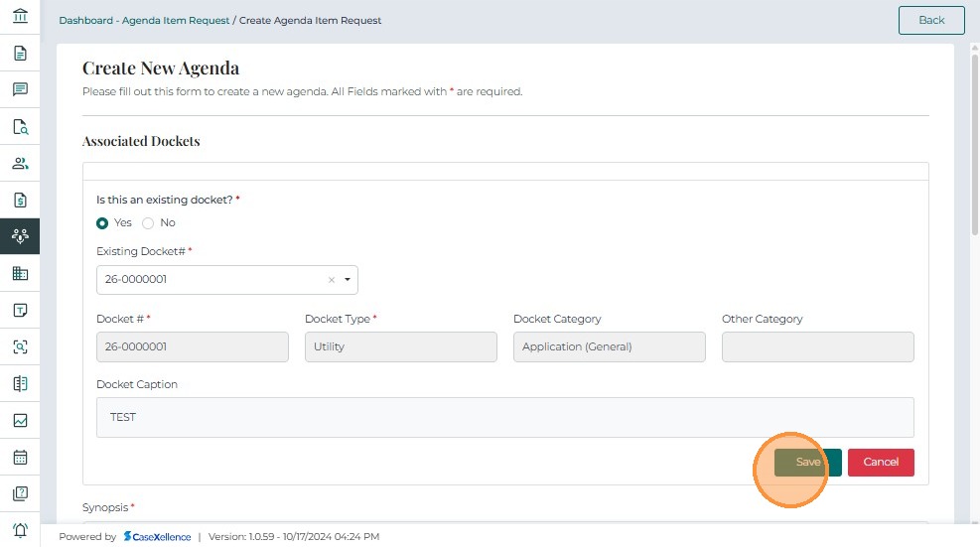Go to Dashboard - Agenda Item Request breadcrumb
Screen dimensions: 980x547
point(144,20)
